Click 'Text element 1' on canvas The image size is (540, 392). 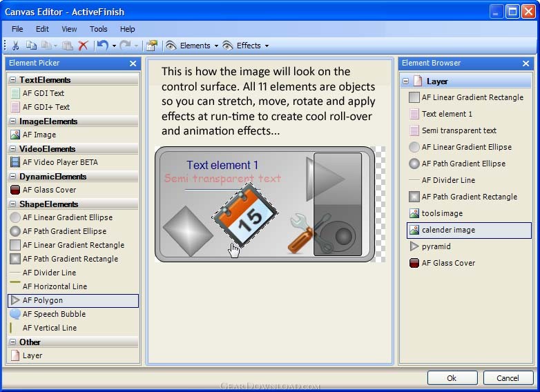222,165
